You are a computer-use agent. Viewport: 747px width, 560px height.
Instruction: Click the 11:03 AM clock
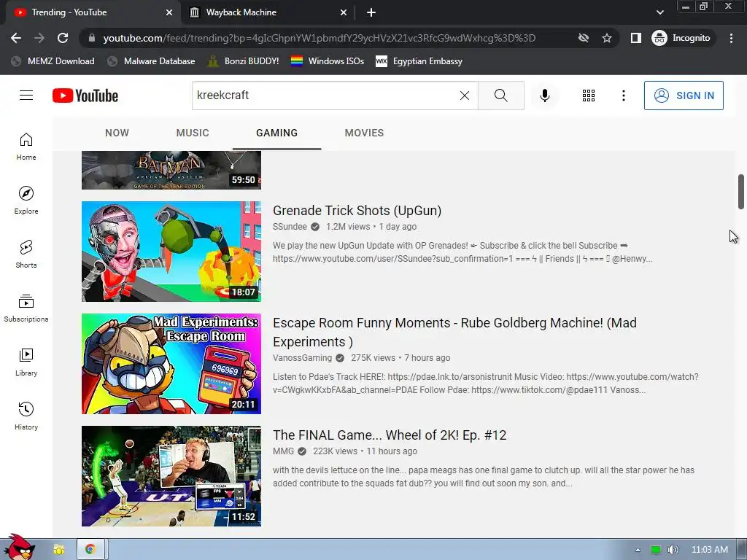point(709,550)
